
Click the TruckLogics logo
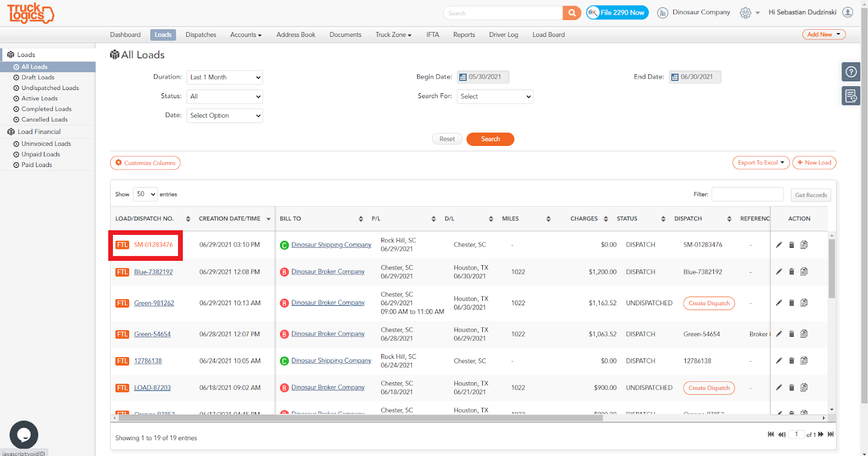point(30,13)
